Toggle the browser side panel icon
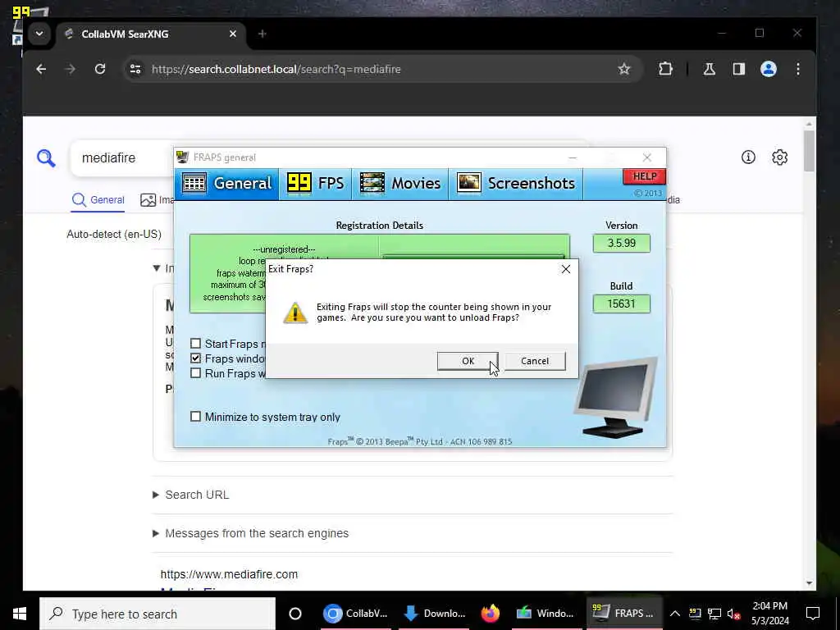Image resolution: width=840 pixels, height=630 pixels. pyautogui.click(x=739, y=69)
